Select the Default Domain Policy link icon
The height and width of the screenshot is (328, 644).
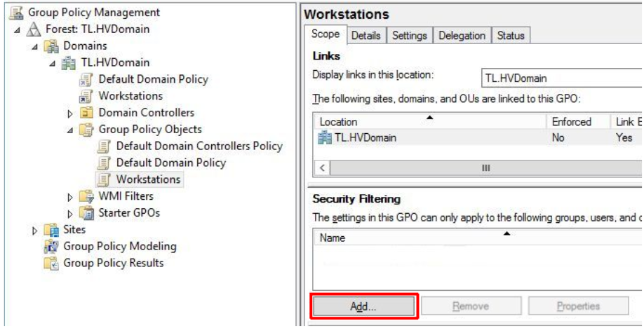pos(86,79)
